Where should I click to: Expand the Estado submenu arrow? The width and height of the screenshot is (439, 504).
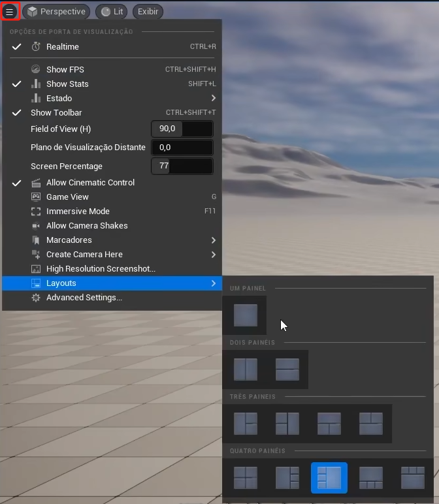(x=213, y=98)
